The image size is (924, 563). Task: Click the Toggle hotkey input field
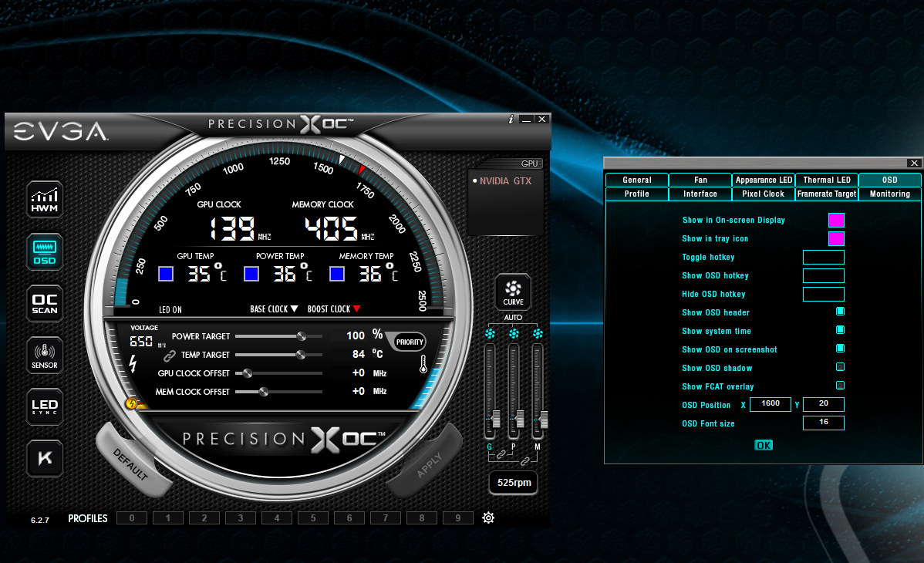pyautogui.click(x=824, y=257)
